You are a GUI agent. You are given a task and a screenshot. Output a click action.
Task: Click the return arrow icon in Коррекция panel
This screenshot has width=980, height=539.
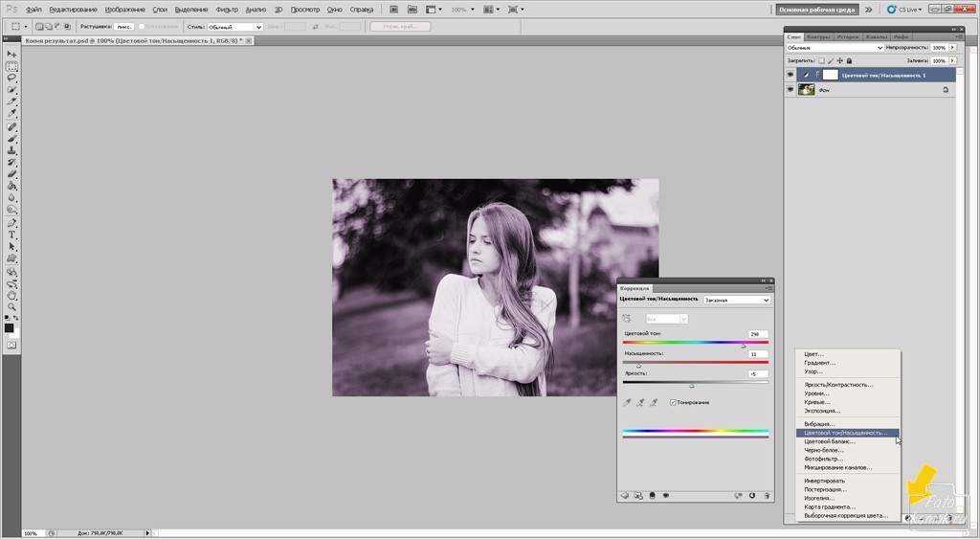(624, 495)
